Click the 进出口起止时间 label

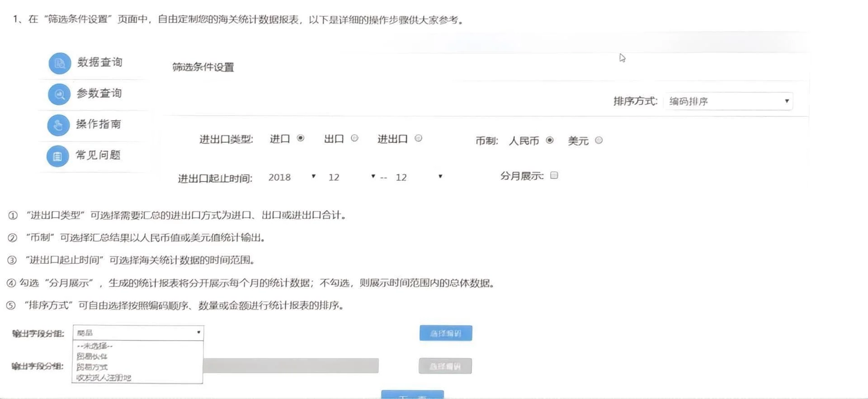(215, 178)
